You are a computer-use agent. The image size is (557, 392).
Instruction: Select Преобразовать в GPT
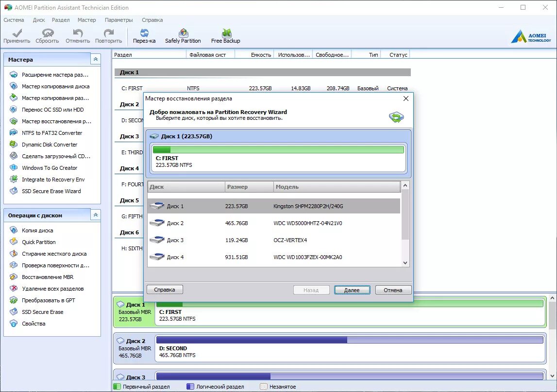point(43,300)
